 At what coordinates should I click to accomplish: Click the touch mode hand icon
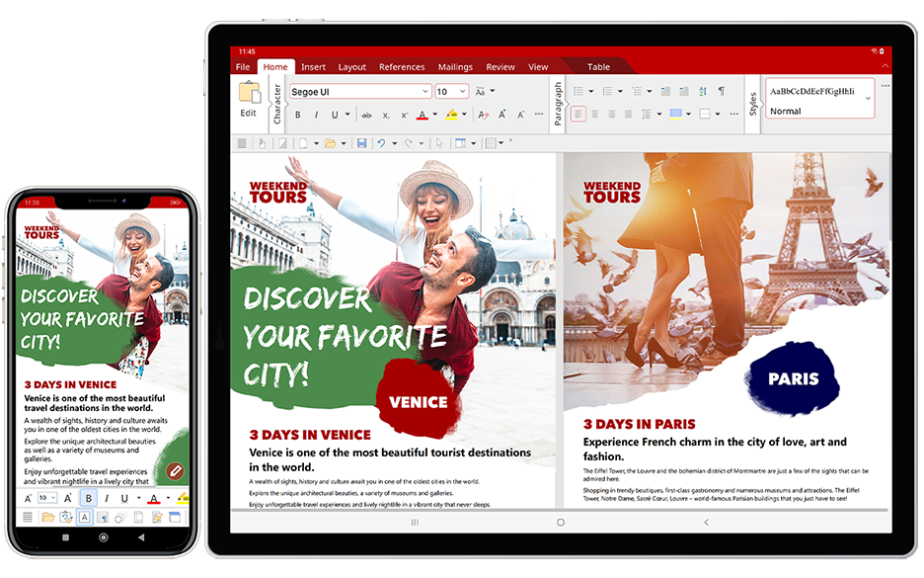click(x=262, y=143)
